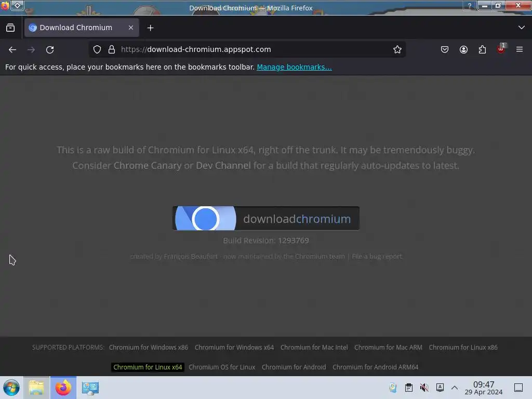Select Chromium for Linux x86
The width and height of the screenshot is (532, 399).
click(x=463, y=348)
